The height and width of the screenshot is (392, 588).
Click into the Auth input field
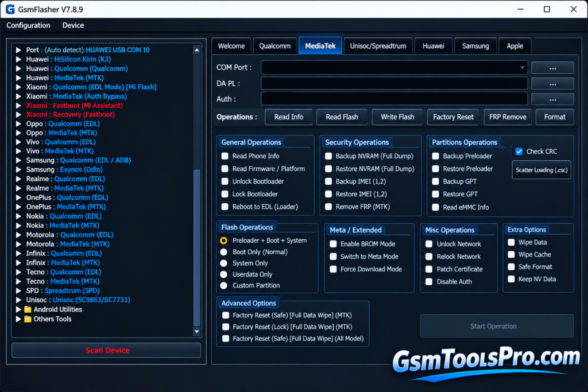tap(394, 99)
